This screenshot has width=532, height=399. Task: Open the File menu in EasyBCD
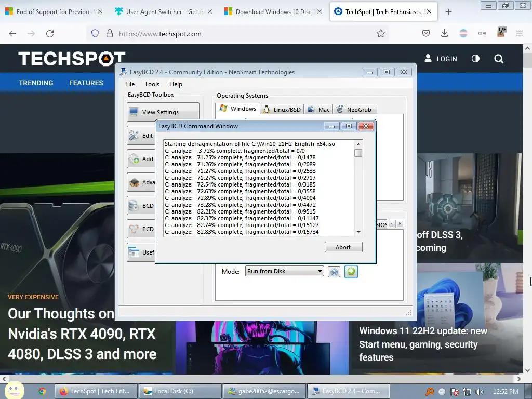(129, 84)
